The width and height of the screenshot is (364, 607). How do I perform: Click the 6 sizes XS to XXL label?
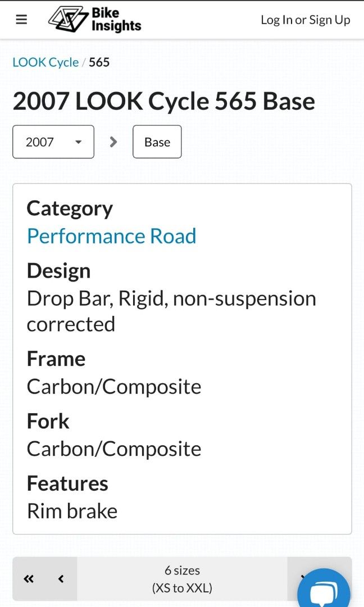pyautogui.click(x=182, y=579)
